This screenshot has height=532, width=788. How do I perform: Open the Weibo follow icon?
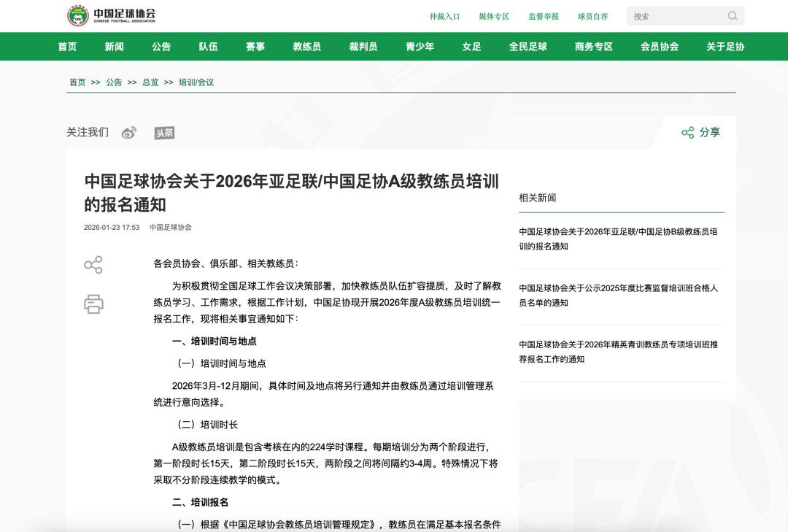(x=129, y=133)
